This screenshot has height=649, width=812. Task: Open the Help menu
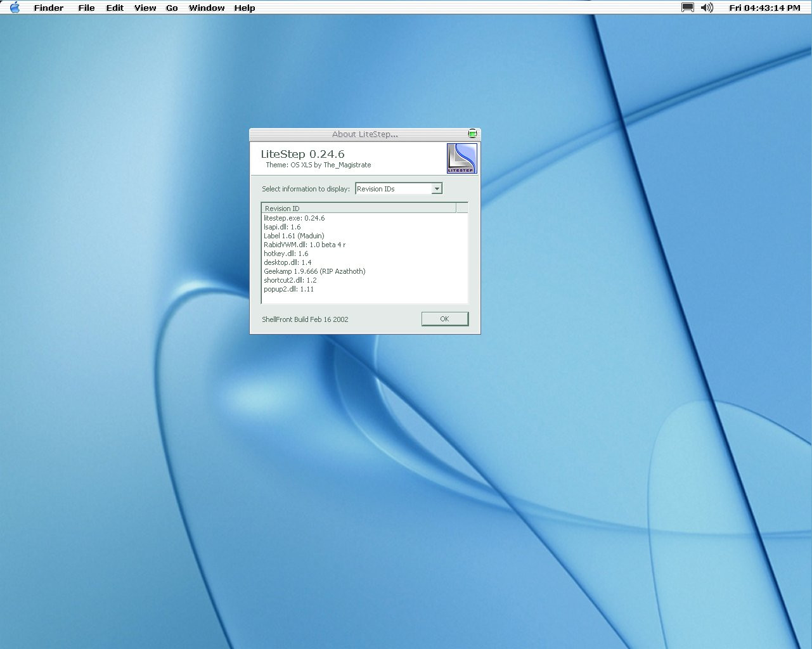click(245, 8)
